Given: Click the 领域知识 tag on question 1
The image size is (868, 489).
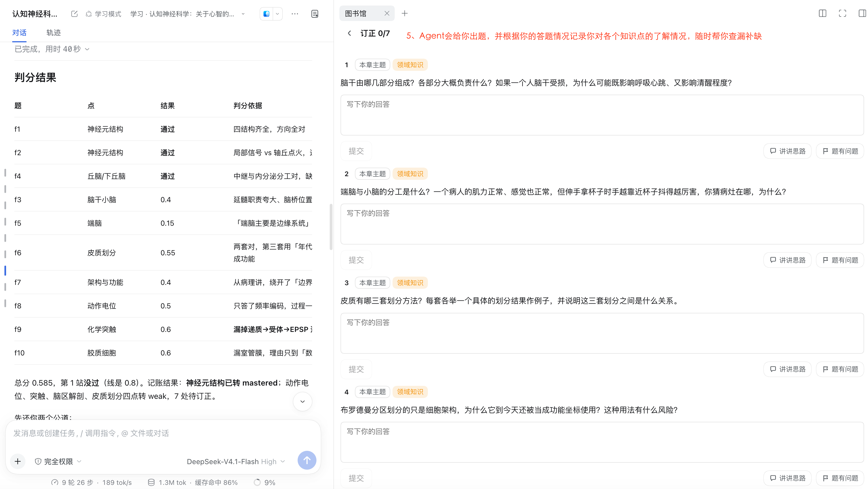Looking at the screenshot, I should click(410, 65).
